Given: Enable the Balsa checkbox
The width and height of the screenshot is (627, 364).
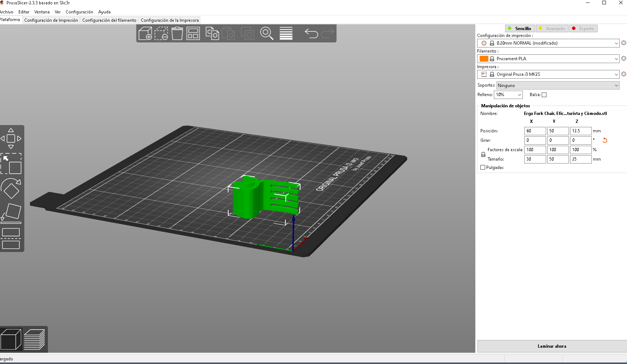Looking at the screenshot, I should pos(544,95).
